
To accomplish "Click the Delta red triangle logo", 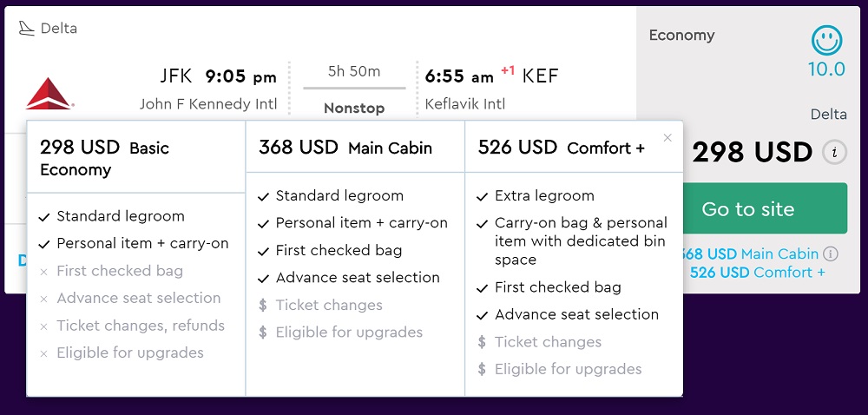I will (x=48, y=93).
